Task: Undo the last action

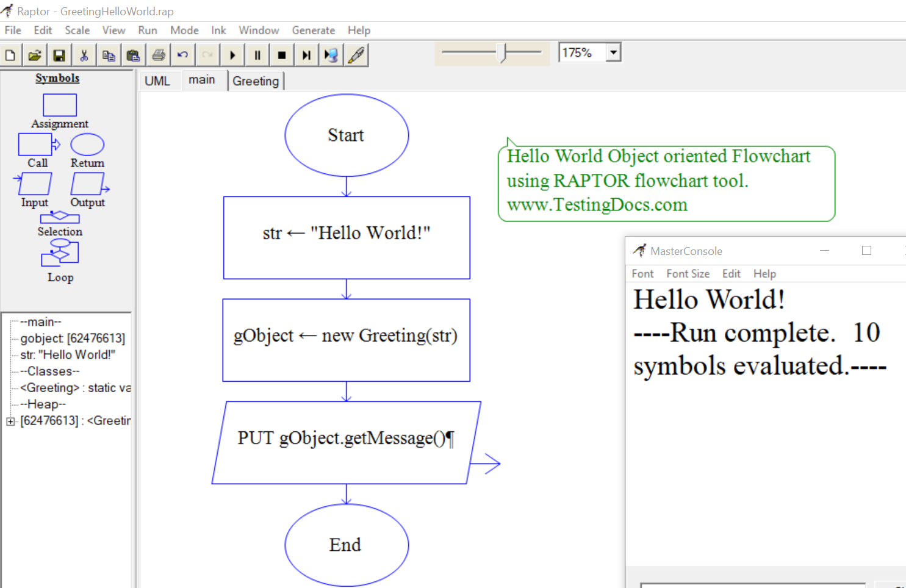Action: [182, 56]
